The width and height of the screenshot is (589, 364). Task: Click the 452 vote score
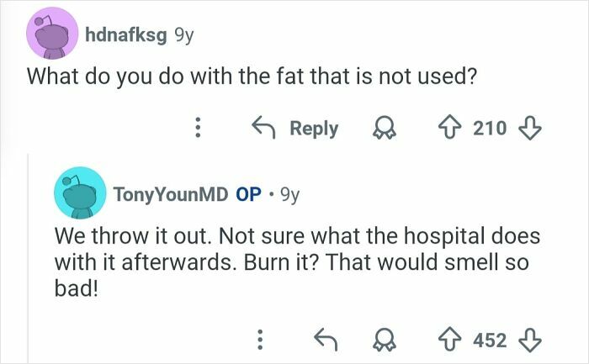click(490, 340)
